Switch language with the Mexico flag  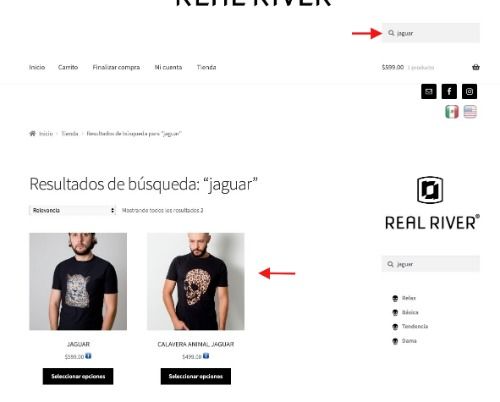(x=452, y=112)
